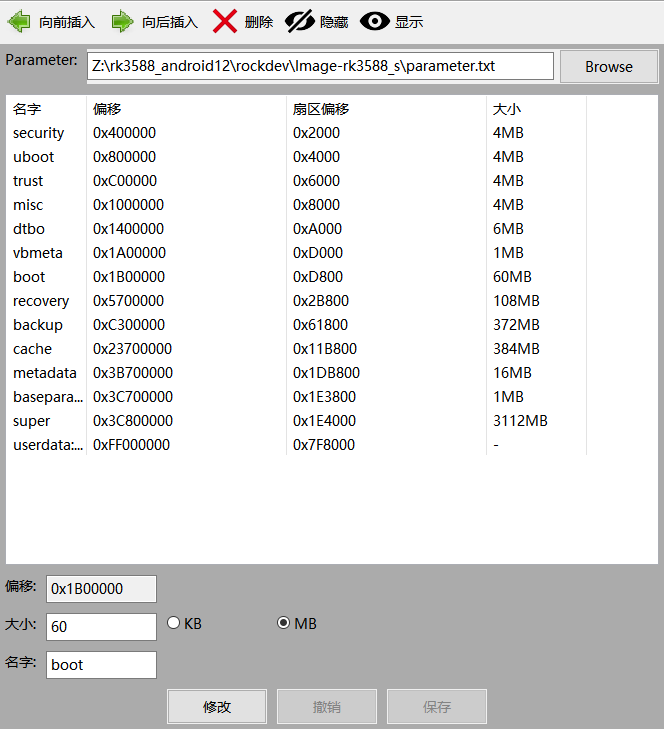Select the metadata partition row
Viewport: 664px width, 729px height.
[x=296, y=373]
